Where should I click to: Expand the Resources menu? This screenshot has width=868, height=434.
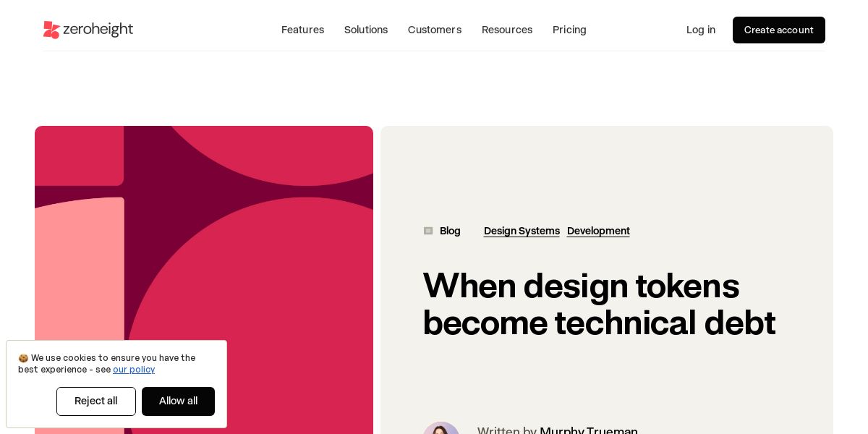(x=507, y=30)
